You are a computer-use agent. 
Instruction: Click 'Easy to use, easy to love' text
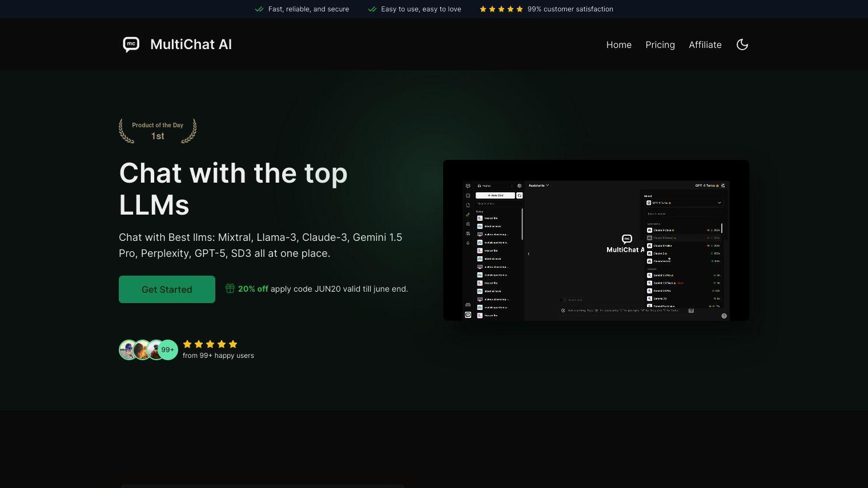point(421,9)
